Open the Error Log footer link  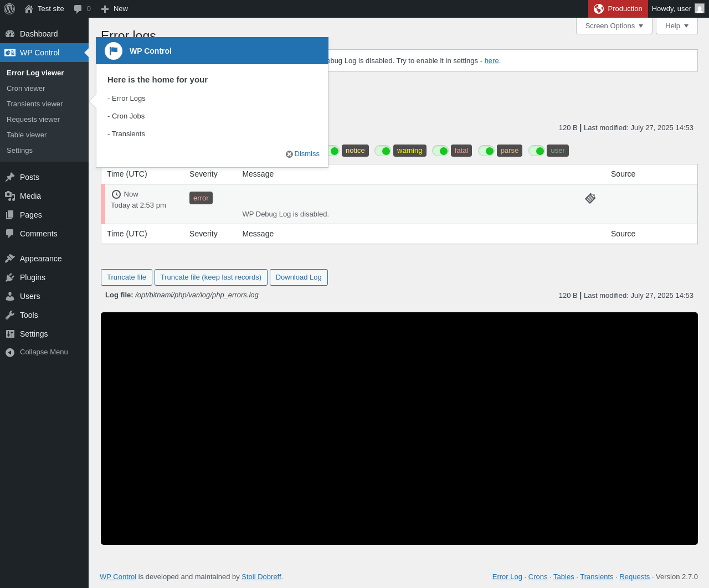pyautogui.click(x=507, y=577)
